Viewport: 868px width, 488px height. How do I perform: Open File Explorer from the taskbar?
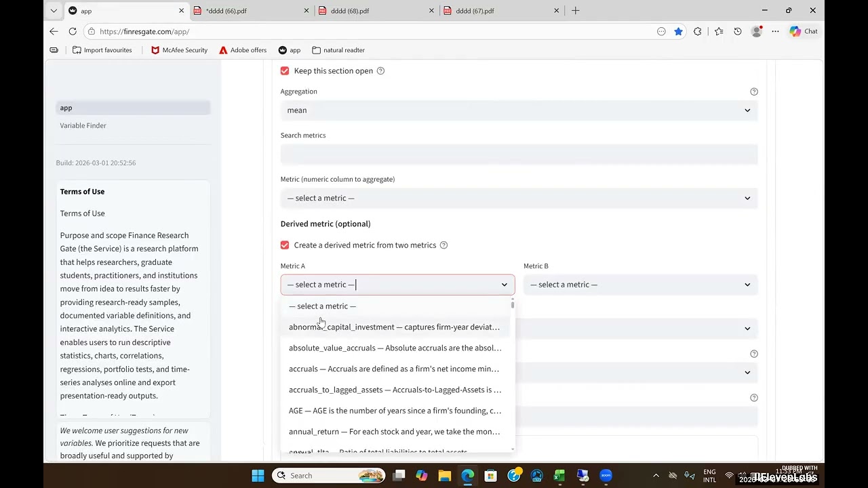[x=444, y=475]
